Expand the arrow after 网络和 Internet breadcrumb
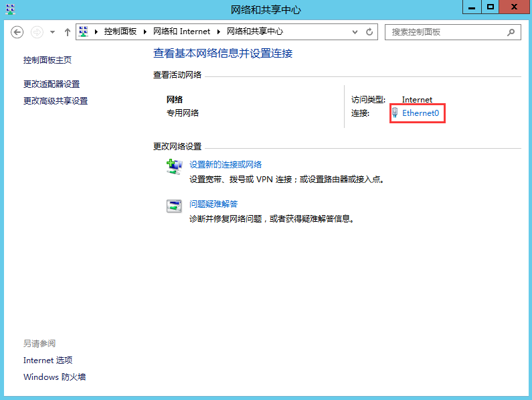The height and width of the screenshot is (400, 532). (x=220, y=31)
